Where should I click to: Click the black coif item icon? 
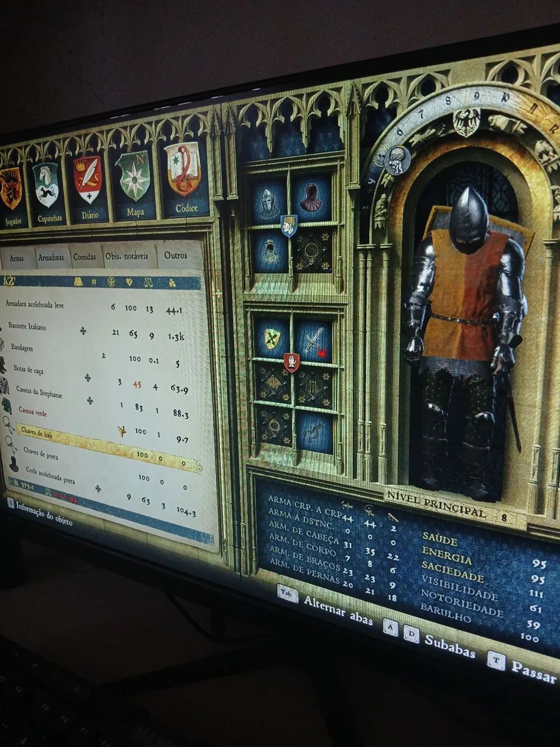point(13,465)
